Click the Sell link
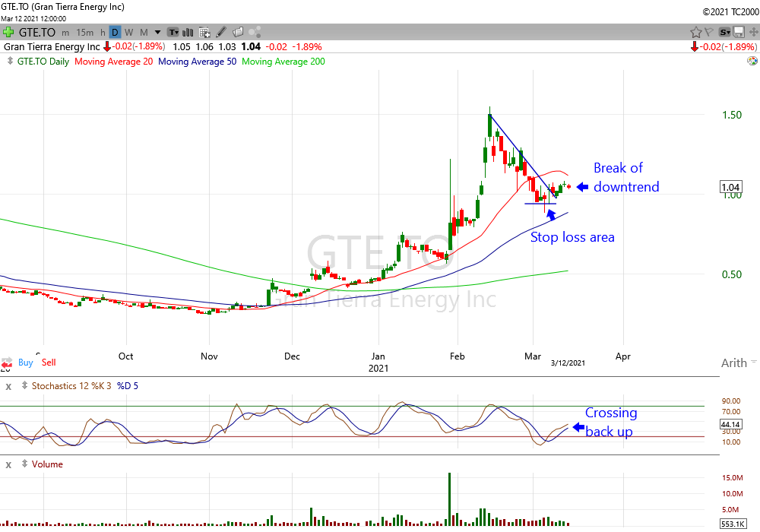 [49, 363]
